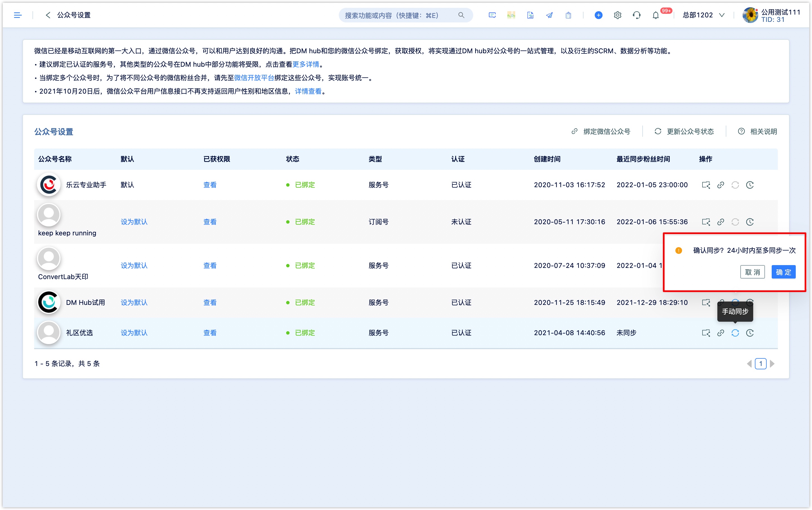Open the message chat icon in the top bar

coord(492,15)
